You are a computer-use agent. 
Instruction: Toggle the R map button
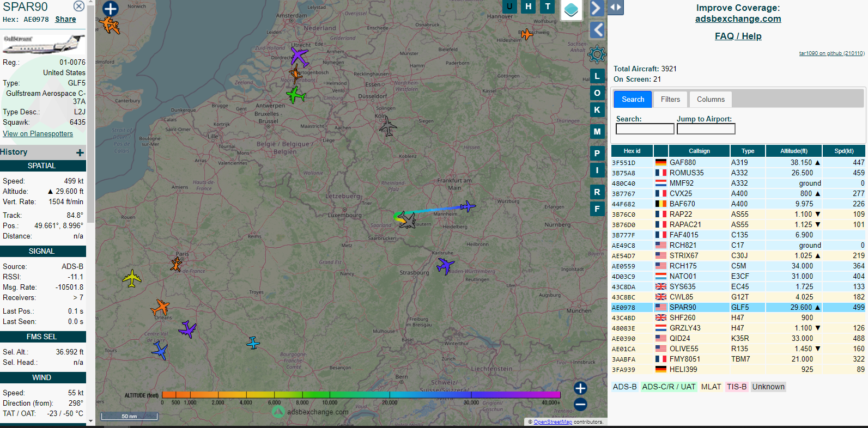[x=597, y=192]
